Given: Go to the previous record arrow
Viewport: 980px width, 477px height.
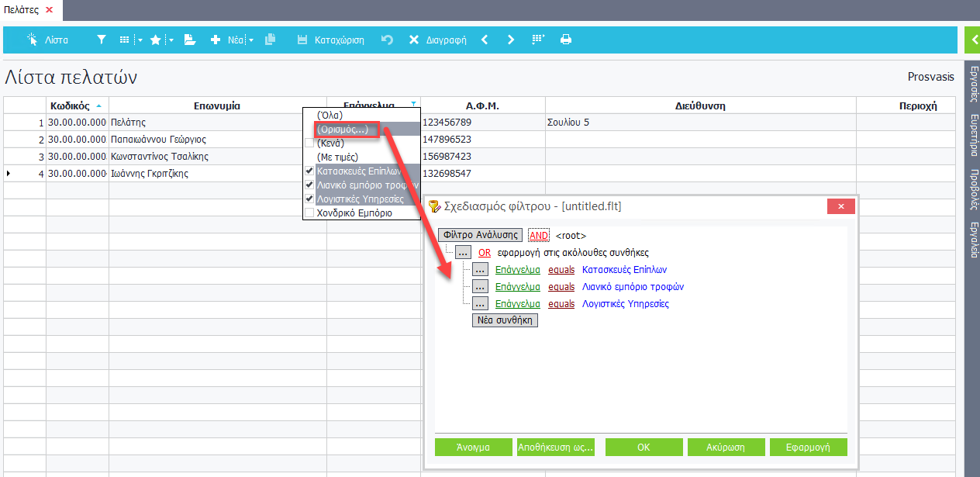Looking at the screenshot, I should click(485, 40).
